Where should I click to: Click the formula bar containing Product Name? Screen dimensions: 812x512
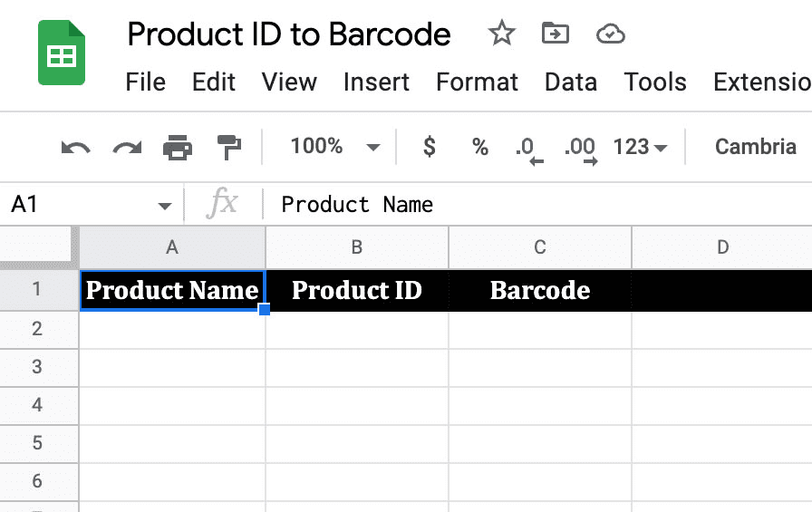pyautogui.click(x=535, y=205)
